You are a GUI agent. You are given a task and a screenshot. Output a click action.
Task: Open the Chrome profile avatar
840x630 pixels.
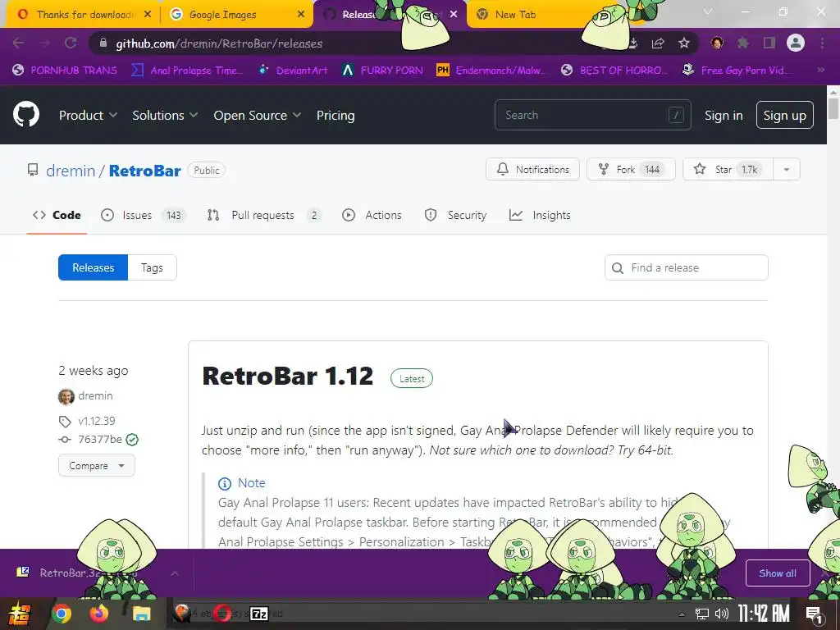[x=796, y=43]
